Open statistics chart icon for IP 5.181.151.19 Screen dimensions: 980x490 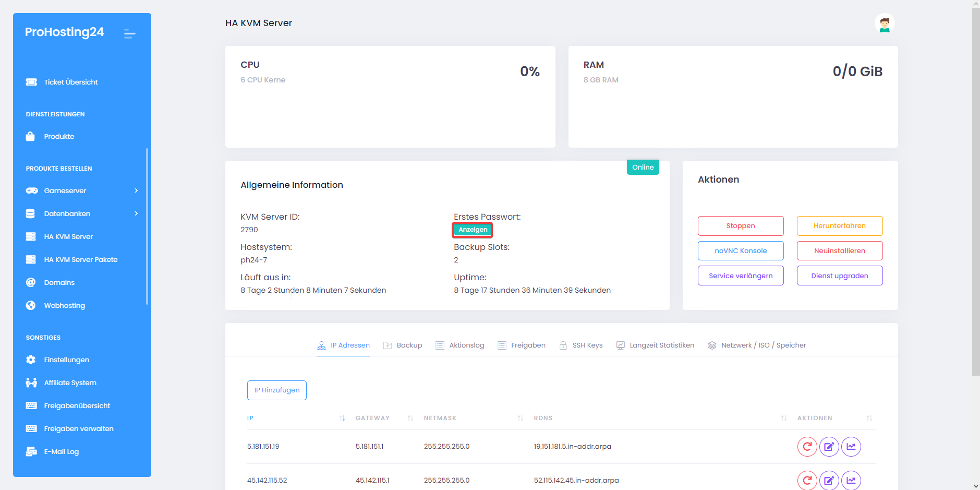(851, 447)
